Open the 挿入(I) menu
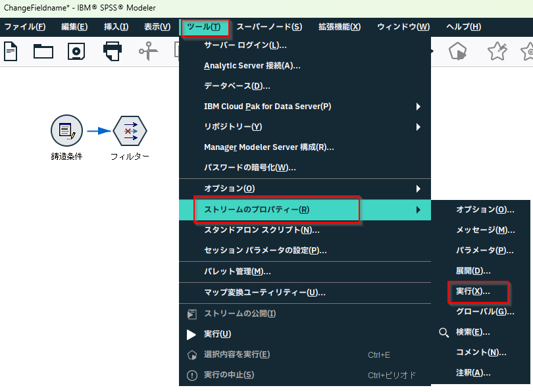The image size is (533, 392). coord(116,27)
